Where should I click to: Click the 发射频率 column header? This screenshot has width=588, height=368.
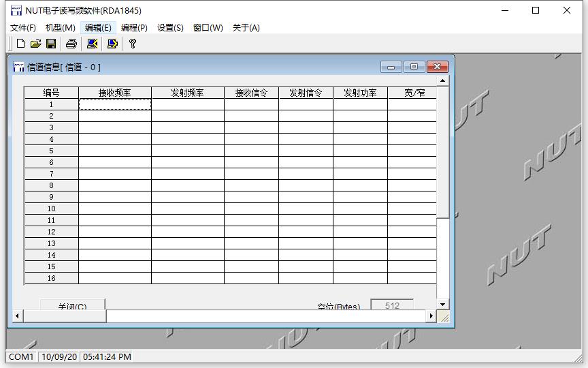(188, 93)
